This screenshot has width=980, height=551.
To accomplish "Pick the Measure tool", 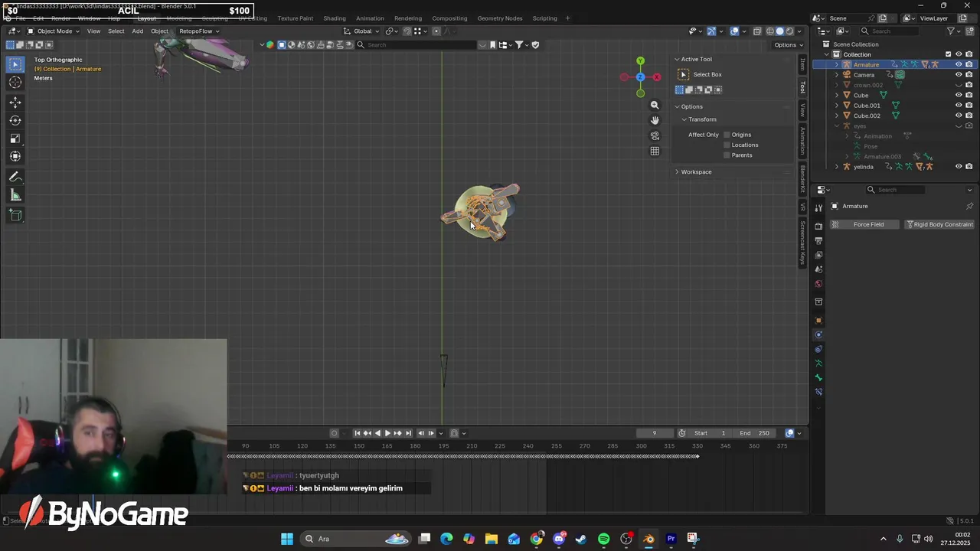I will click(x=15, y=195).
